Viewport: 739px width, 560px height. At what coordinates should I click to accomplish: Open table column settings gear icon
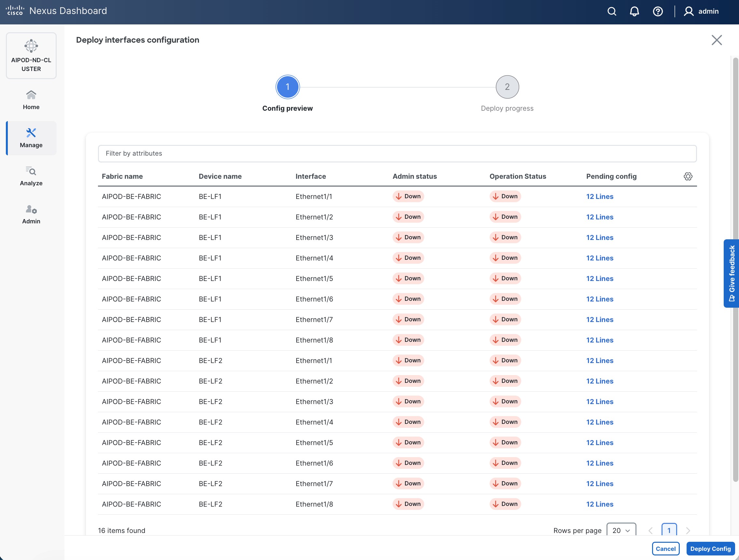[x=688, y=176]
